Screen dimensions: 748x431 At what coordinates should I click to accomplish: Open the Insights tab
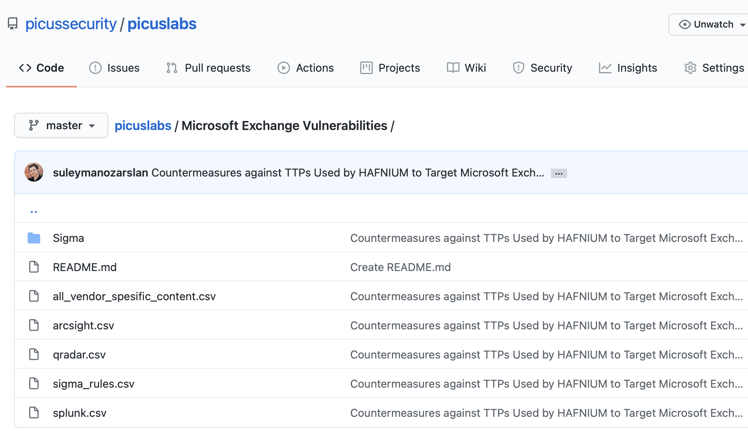[x=627, y=68]
